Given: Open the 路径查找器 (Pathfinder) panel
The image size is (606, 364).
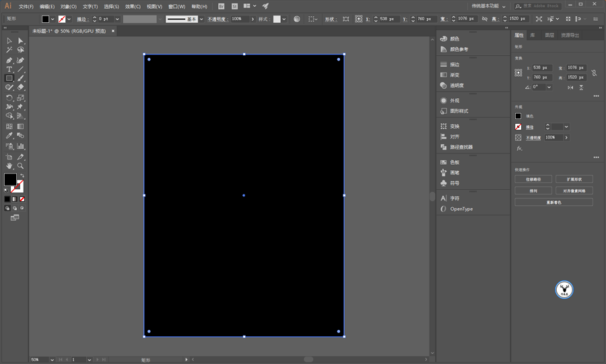Looking at the screenshot, I should tap(461, 147).
